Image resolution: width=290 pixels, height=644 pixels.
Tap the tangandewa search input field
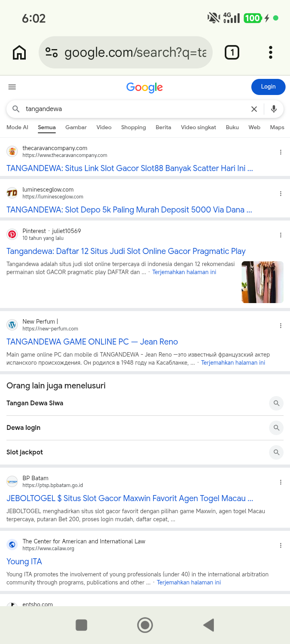pyautogui.click(x=135, y=109)
